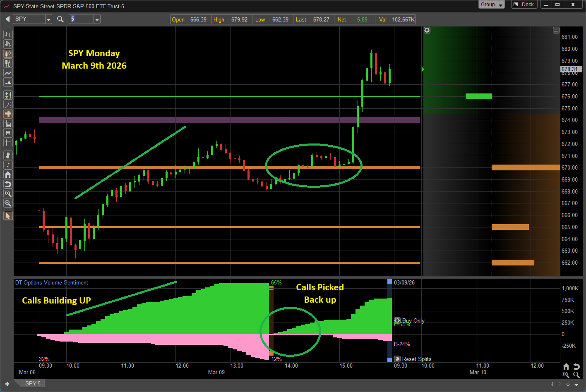Open the tab list arrow at bottom right
This screenshot has width=586, height=392.
[x=576, y=385]
